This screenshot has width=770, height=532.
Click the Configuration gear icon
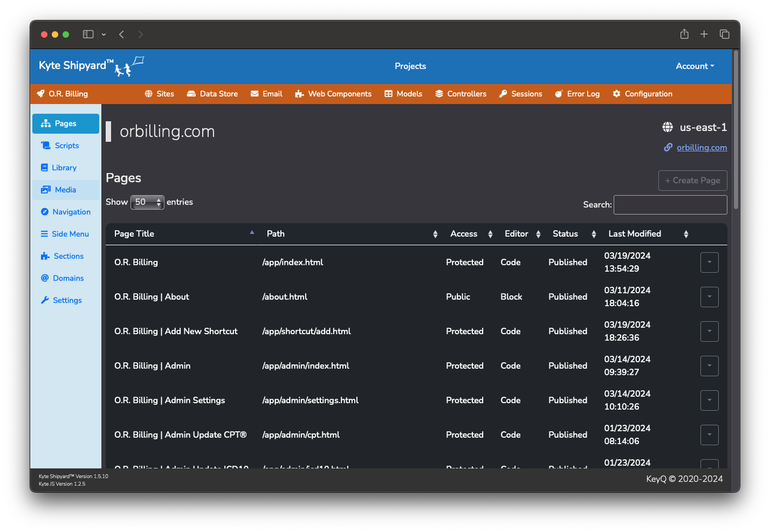click(616, 94)
